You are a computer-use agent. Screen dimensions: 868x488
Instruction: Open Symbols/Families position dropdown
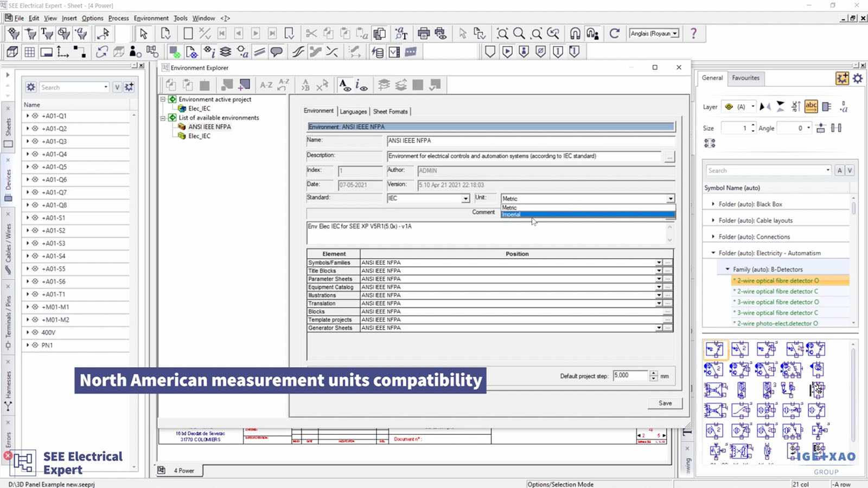pos(659,262)
